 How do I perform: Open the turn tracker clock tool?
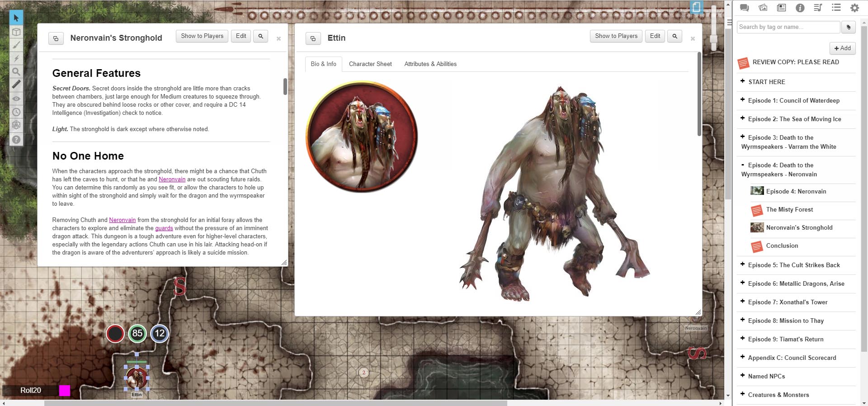[x=16, y=112]
